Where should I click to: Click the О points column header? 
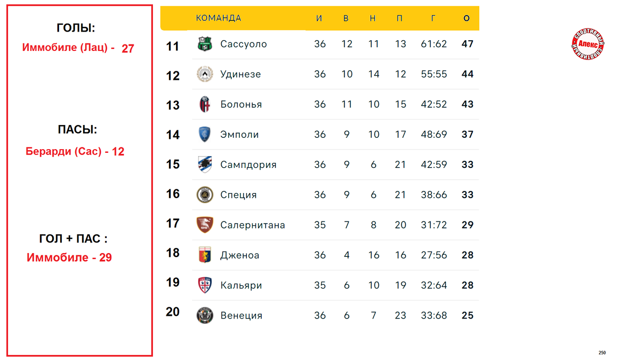pos(467,18)
